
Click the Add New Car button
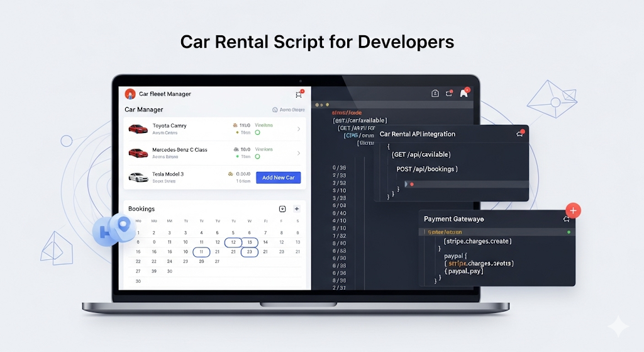click(279, 178)
